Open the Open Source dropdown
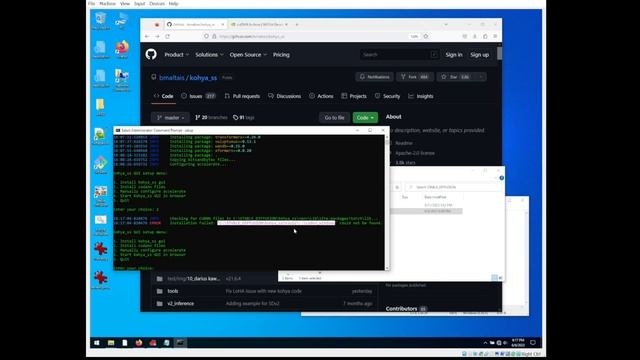Viewport: 640px width, 360px height. coord(248,55)
